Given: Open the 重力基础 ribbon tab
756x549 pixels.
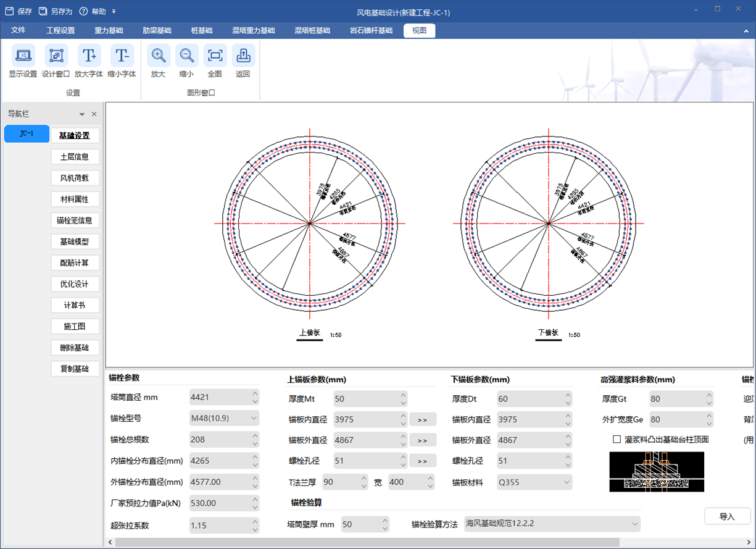Looking at the screenshot, I should [109, 30].
